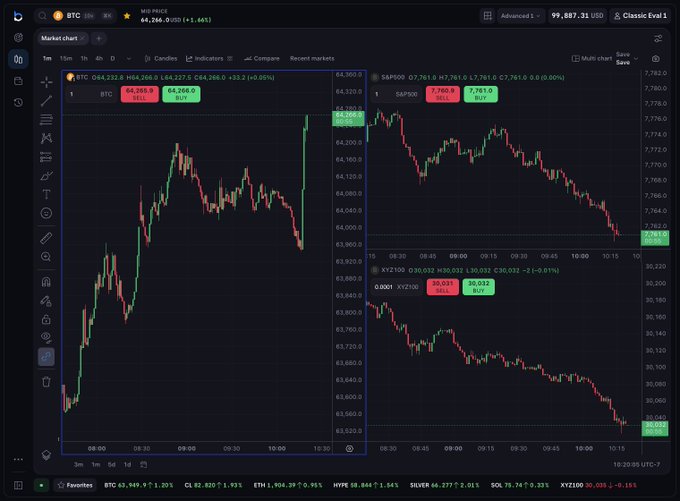The width and height of the screenshot is (680, 501).
Task: Expand the Save dropdown arrow
Action: 636,59
